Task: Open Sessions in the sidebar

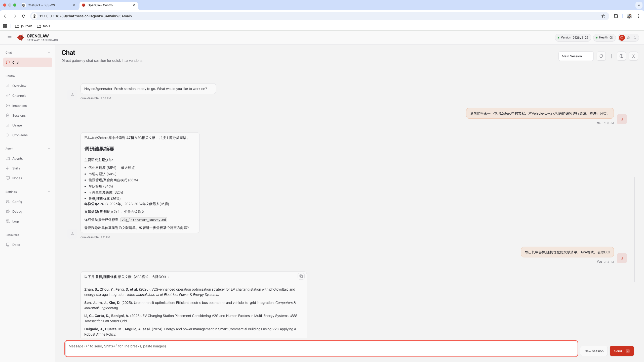Action: (19, 115)
